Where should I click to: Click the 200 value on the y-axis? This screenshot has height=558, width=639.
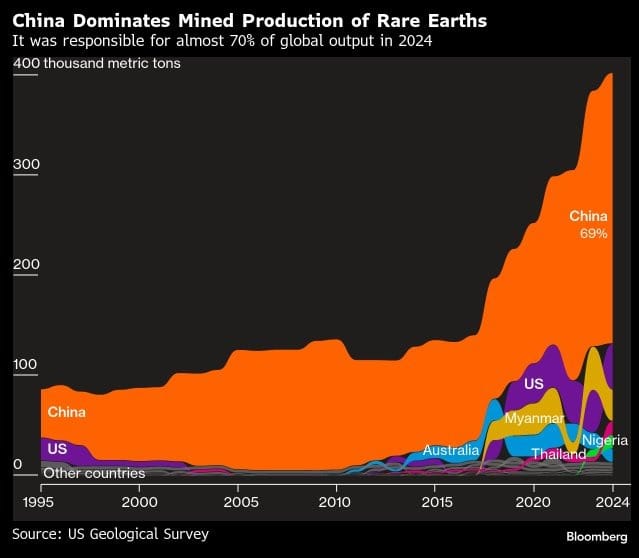click(26, 265)
